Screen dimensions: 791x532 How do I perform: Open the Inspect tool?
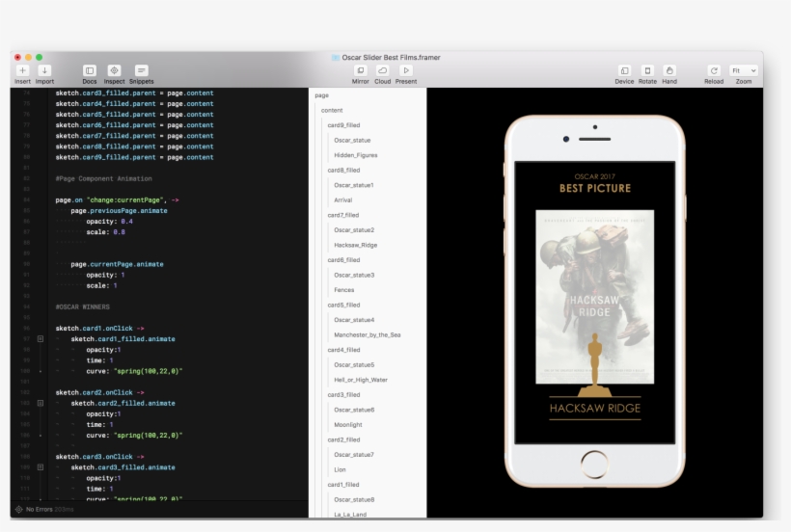pyautogui.click(x=114, y=71)
